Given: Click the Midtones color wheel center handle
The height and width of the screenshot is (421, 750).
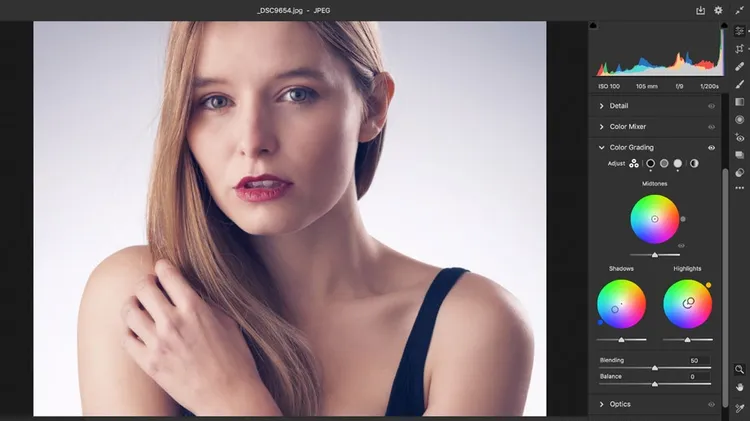Looking at the screenshot, I should coord(655,219).
